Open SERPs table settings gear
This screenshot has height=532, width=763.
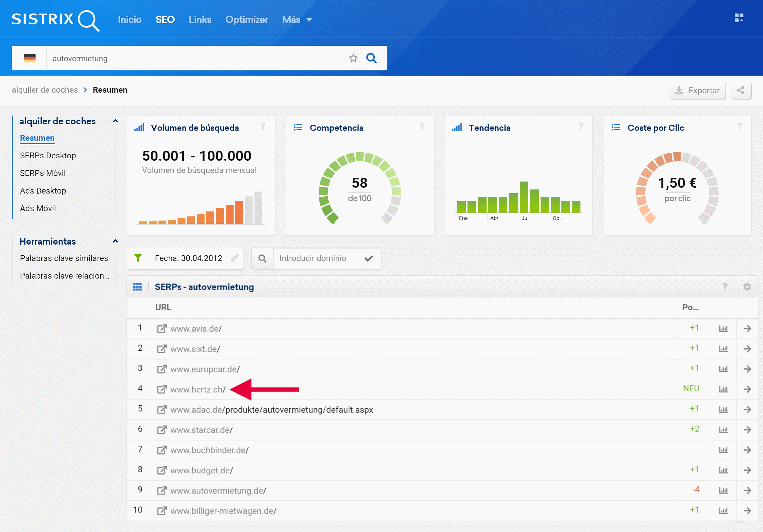(747, 287)
